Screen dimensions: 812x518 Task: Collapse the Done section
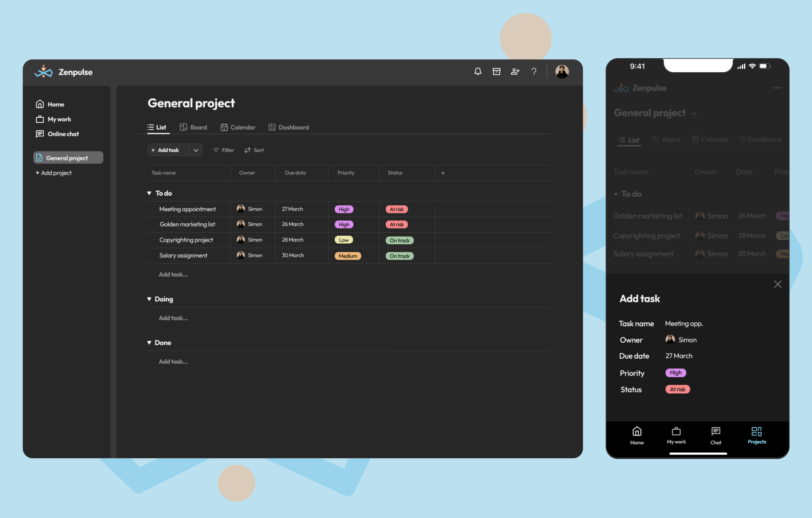coord(149,343)
